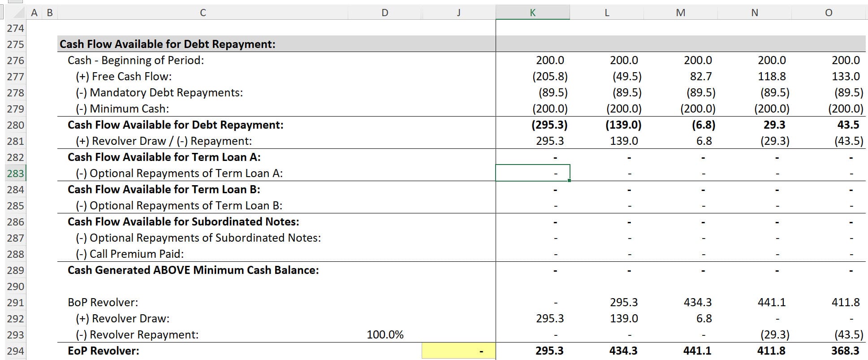Select column M header
The image size is (868, 360).
[x=681, y=13]
